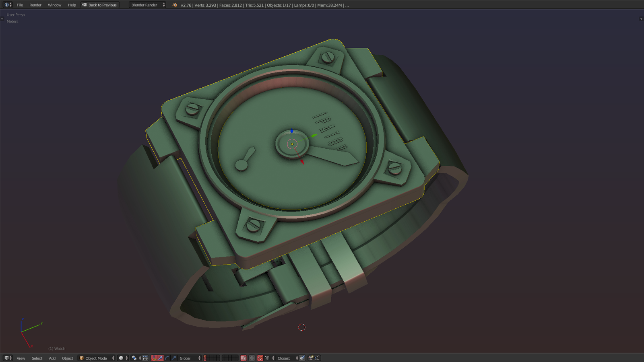Click OpenGL render active viewport camera icon
644x362 pixels.
pos(311,358)
